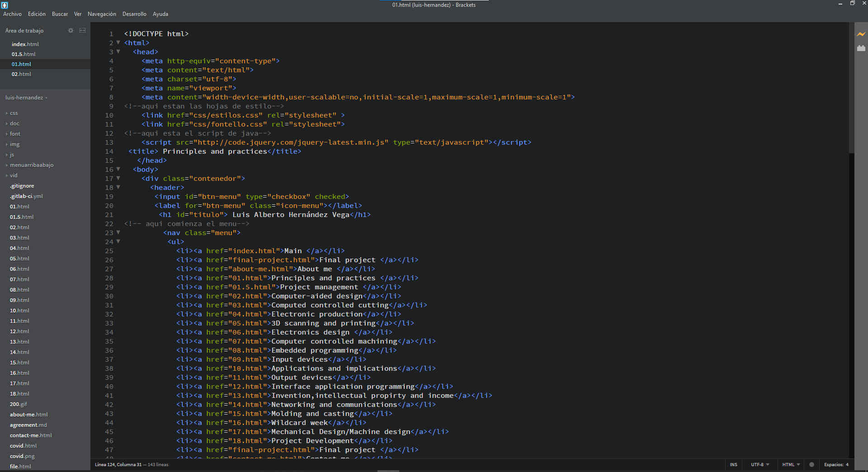This screenshot has height=472, width=868.
Task: Open the Edición menu
Action: point(37,14)
